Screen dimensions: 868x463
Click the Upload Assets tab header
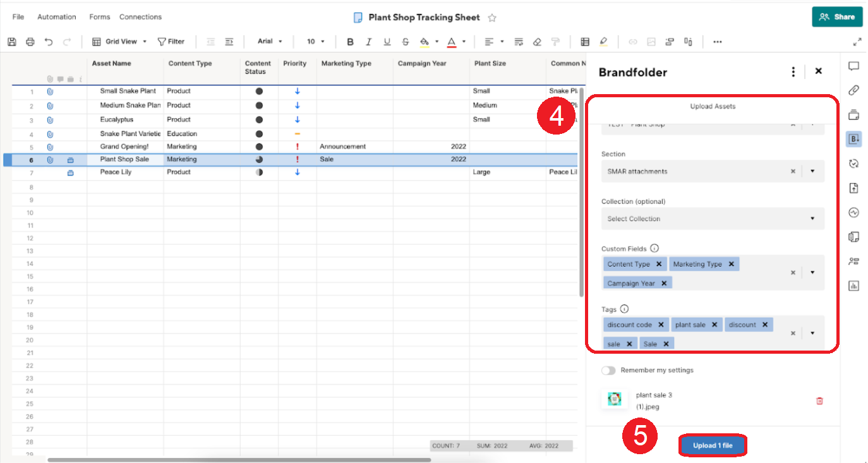[x=713, y=107]
